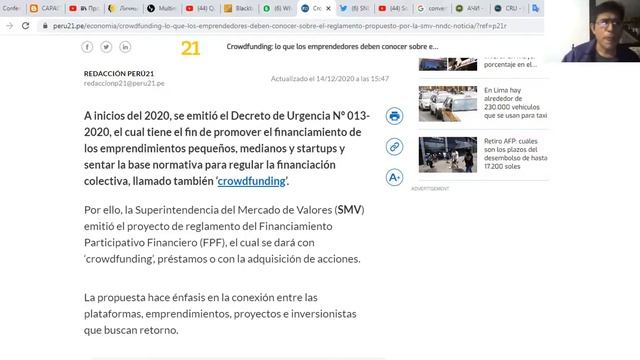
Task: Switch to the CRU browser tab
Action: click(509, 8)
